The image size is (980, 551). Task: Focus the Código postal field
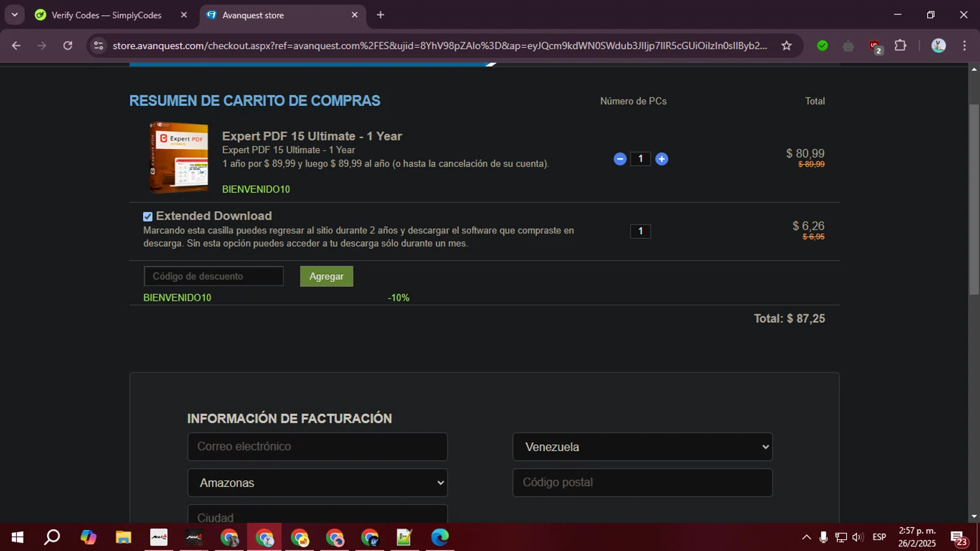pos(642,482)
